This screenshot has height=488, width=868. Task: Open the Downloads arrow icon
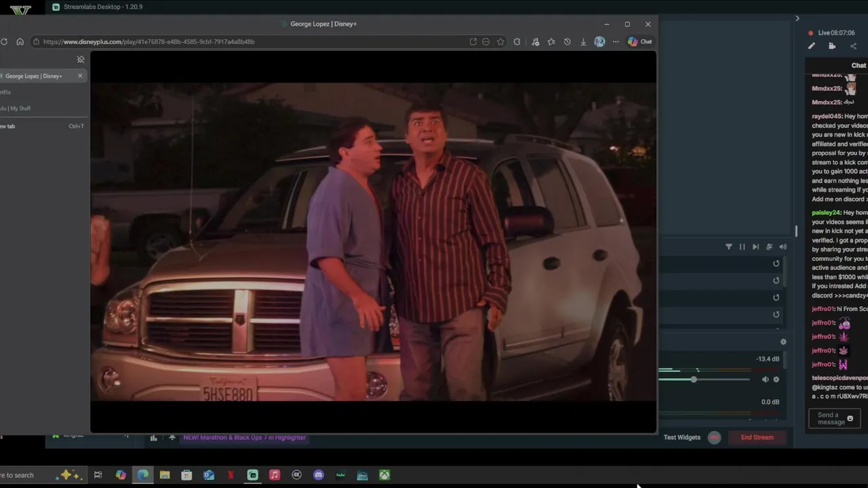(583, 41)
